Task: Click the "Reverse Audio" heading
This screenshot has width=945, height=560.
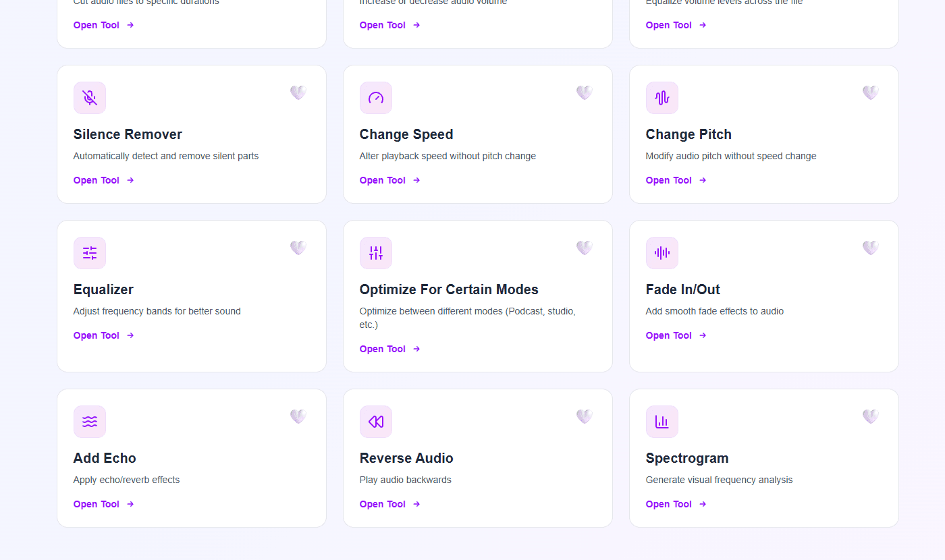Action: coord(406,458)
